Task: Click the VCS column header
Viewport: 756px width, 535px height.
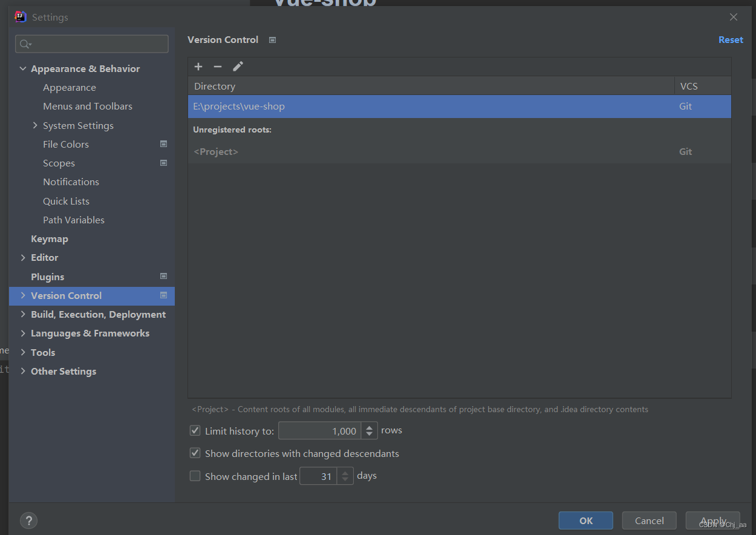Action: click(703, 86)
